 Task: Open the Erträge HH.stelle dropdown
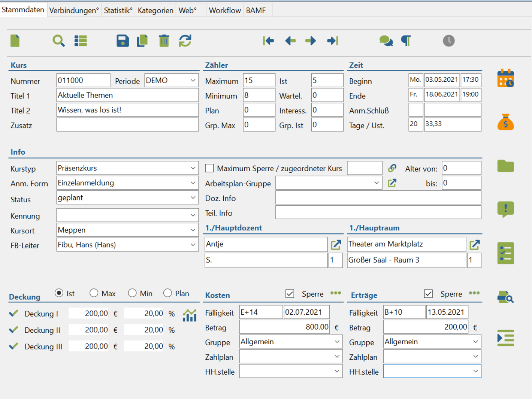(475, 371)
